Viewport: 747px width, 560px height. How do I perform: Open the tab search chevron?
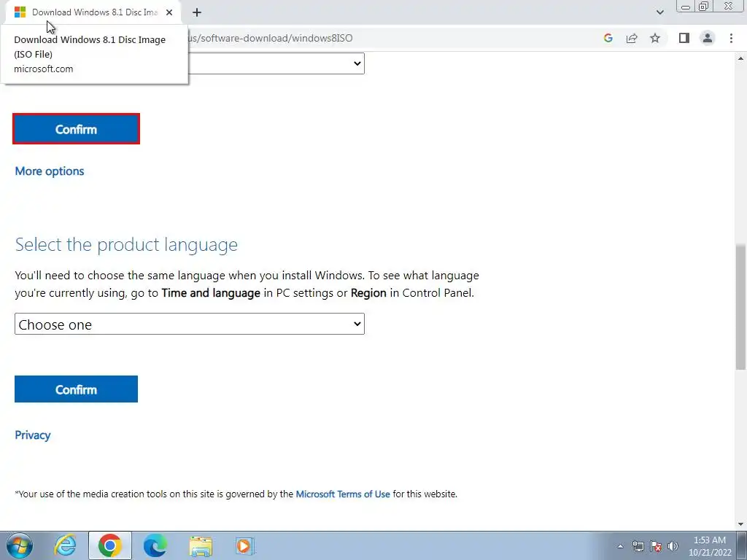[x=659, y=12]
